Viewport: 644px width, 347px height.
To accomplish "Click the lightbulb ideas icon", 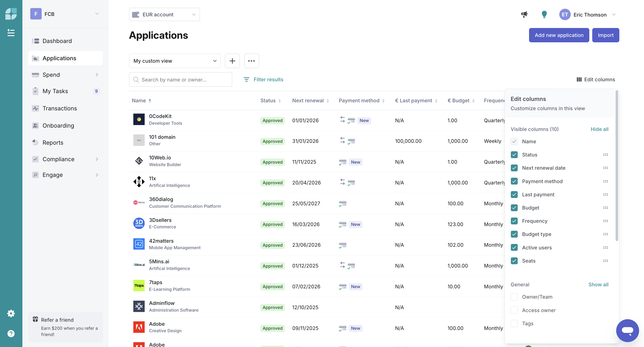I will tap(544, 15).
